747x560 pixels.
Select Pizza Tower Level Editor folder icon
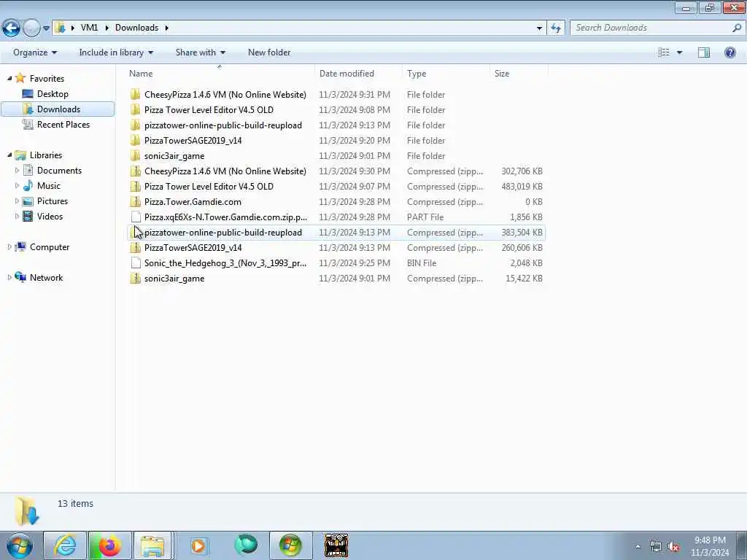tap(135, 109)
